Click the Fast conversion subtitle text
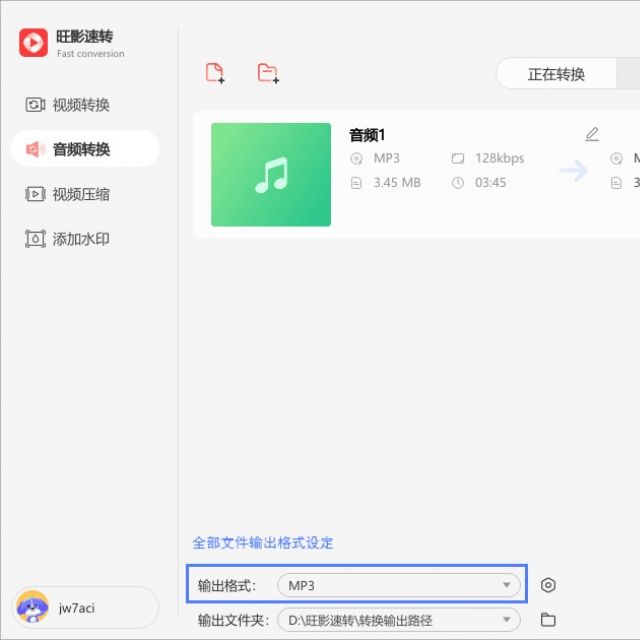The image size is (640, 640). coord(91,53)
